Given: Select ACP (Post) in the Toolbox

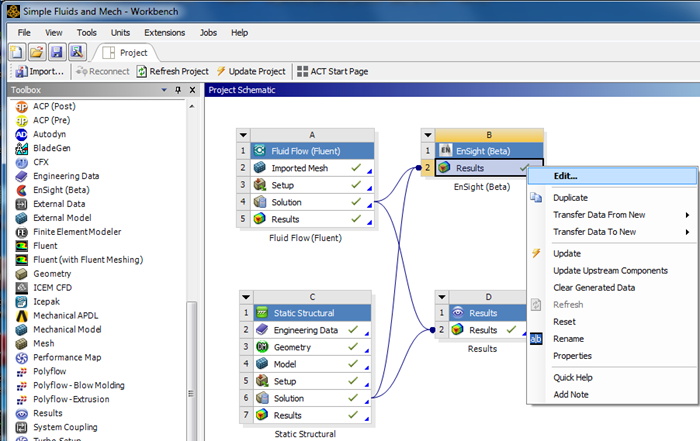Looking at the screenshot, I should click(x=45, y=106).
